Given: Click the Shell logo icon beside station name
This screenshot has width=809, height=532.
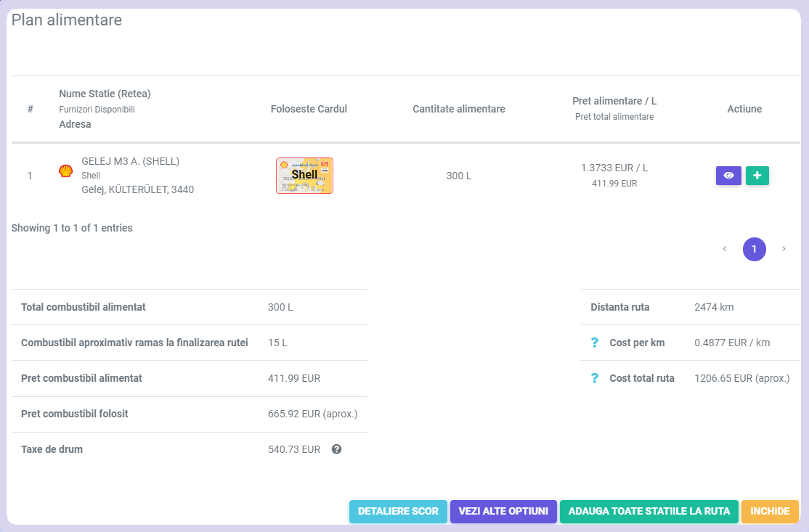Looking at the screenshot, I should (x=65, y=171).
